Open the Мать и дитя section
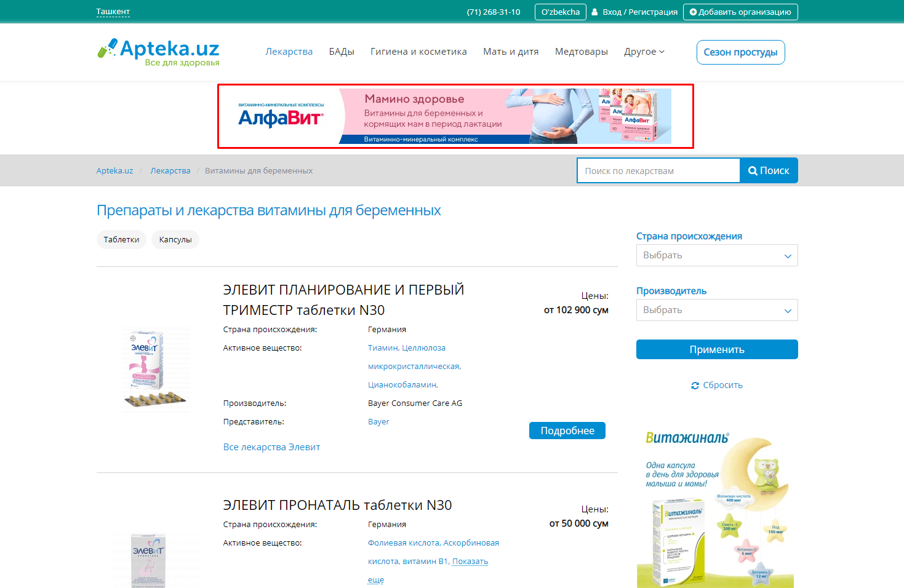The height and width of the screenshot is (588, 904). [511, 52]
